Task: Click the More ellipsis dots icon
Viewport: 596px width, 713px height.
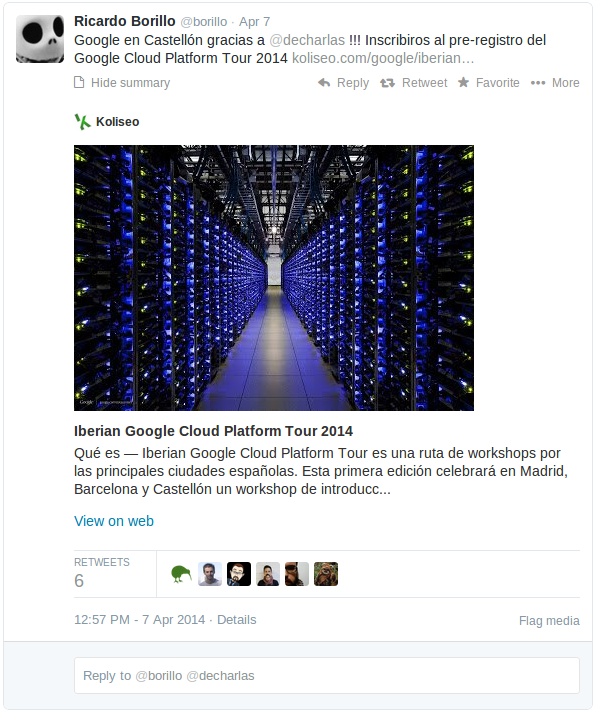Action: 538,83
